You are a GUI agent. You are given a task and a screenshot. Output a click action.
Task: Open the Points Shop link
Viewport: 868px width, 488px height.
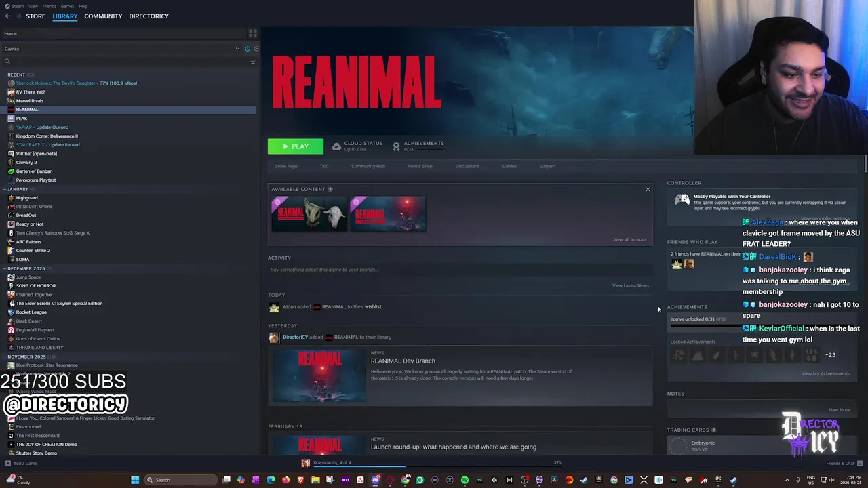[x=420, y=166]
